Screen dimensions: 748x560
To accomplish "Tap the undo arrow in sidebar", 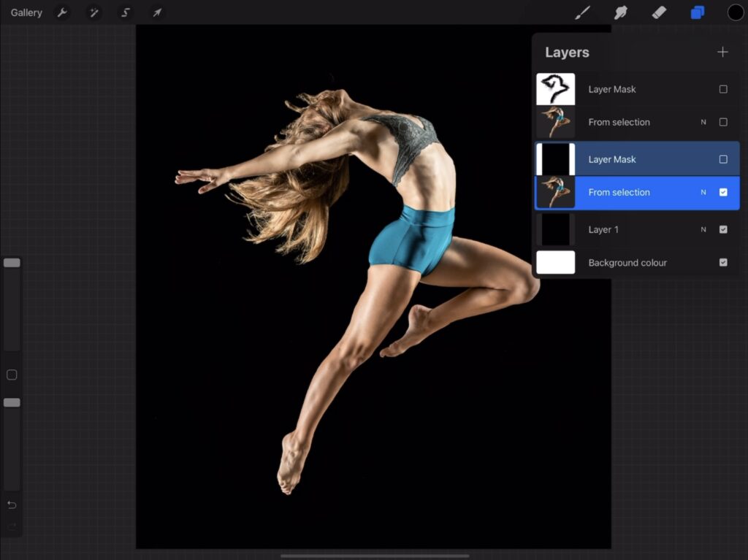I will [x=12, y=505].
